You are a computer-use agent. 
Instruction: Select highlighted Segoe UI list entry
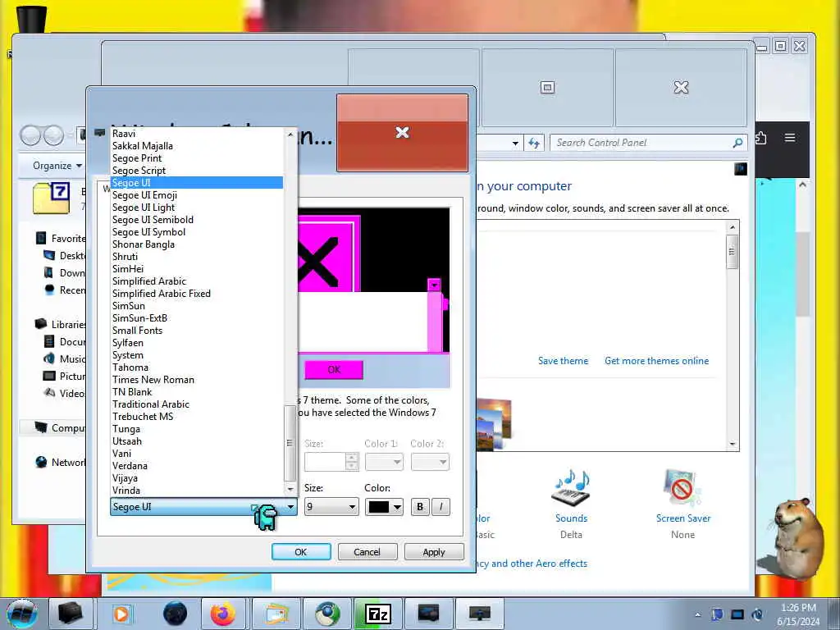point(197,183)
